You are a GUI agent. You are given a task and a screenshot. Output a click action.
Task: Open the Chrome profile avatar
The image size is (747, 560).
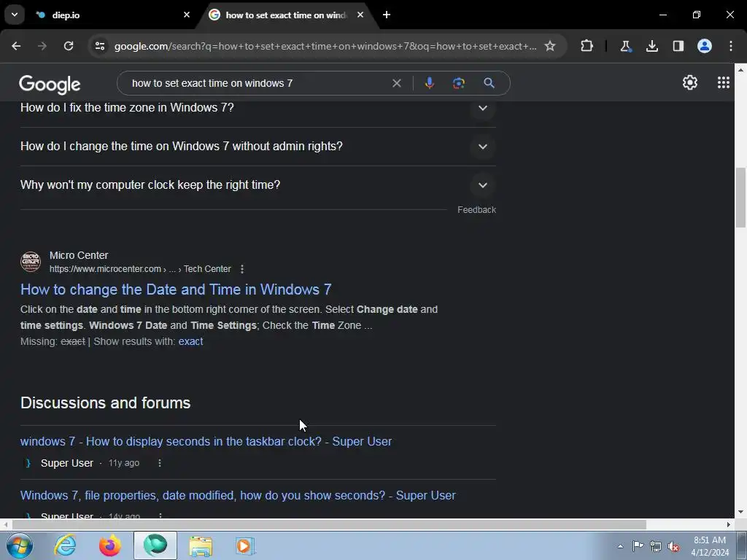pyautogui.click(x=705, y=46)
